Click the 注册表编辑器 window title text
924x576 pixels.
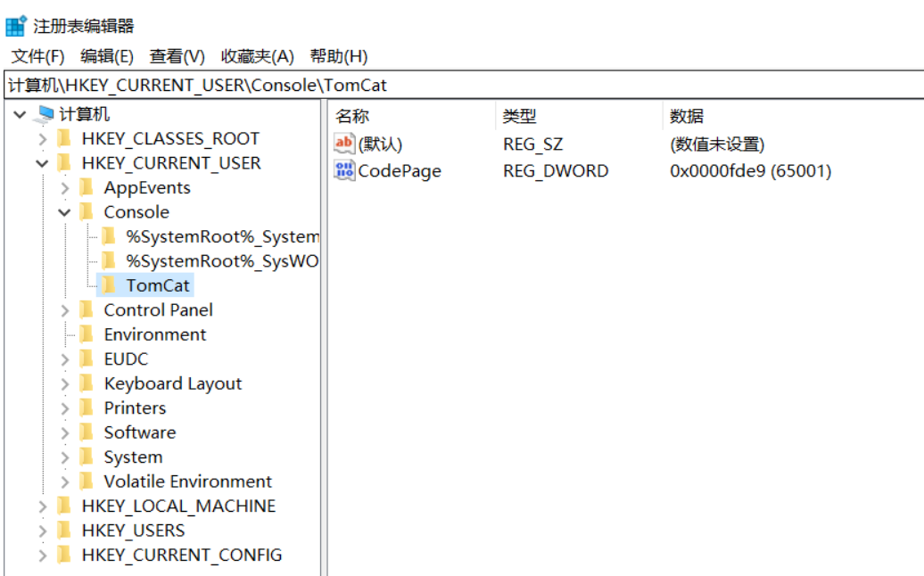click(x=84, y=26)
